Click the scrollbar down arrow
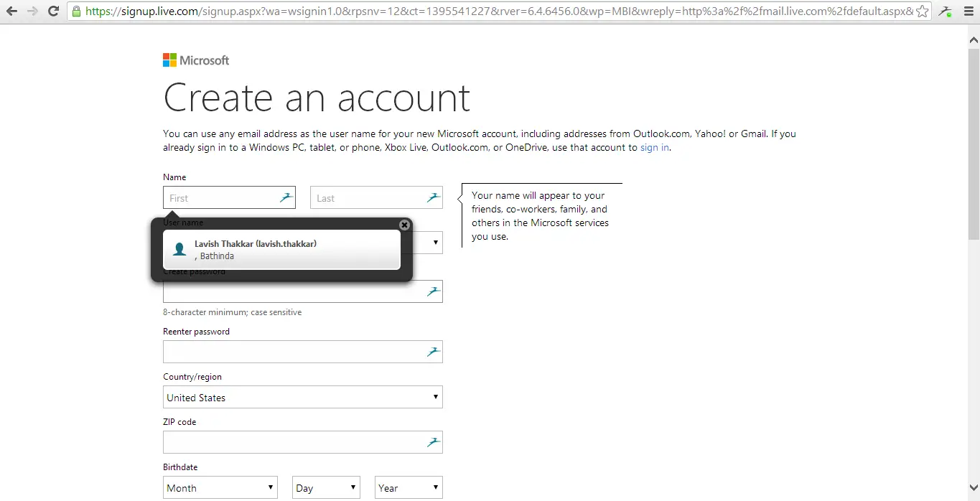 [974, 487]
